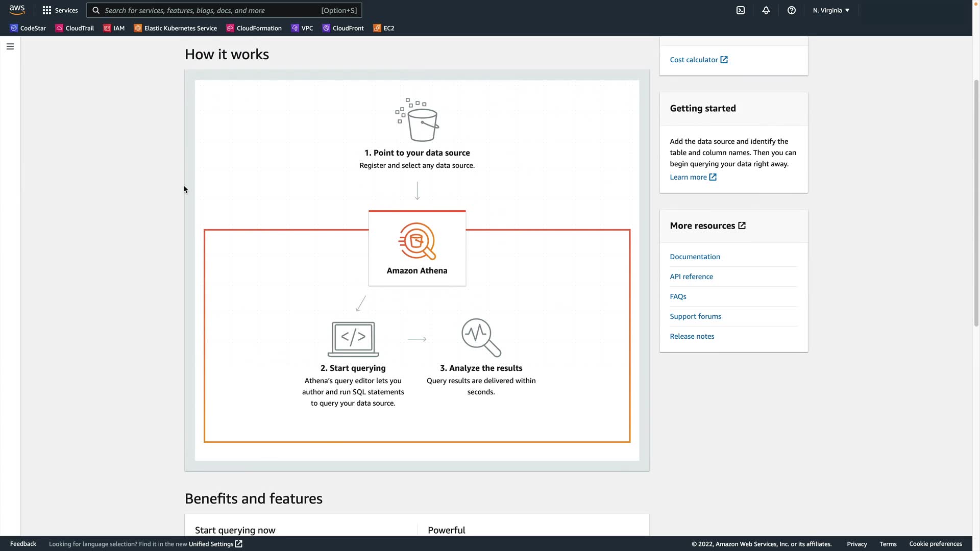Go to Elastic Kubernetes Service shortcut

click(176, 28)
